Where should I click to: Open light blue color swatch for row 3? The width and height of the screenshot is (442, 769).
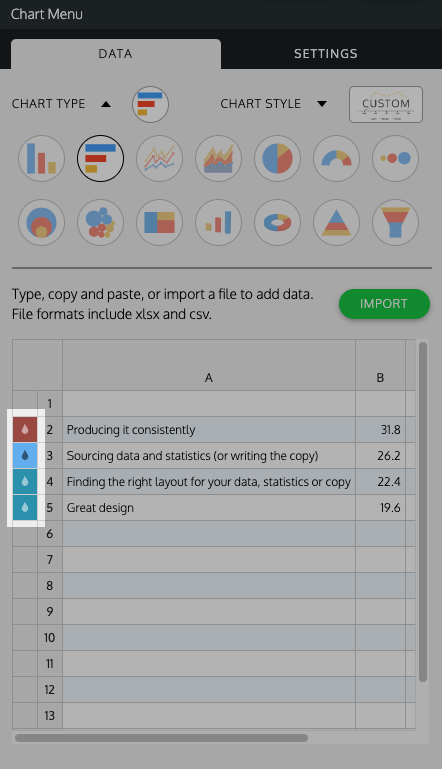25,456
